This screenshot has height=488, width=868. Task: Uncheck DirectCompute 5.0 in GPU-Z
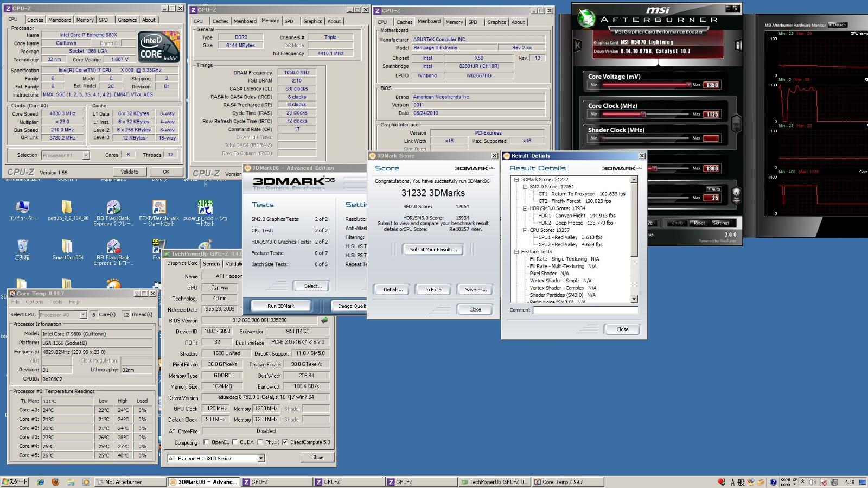285,442
